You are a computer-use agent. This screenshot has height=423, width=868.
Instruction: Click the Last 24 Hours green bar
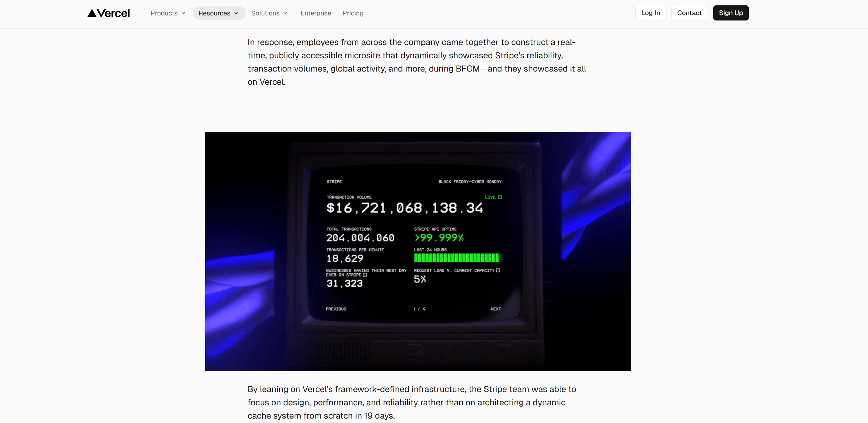458,258
